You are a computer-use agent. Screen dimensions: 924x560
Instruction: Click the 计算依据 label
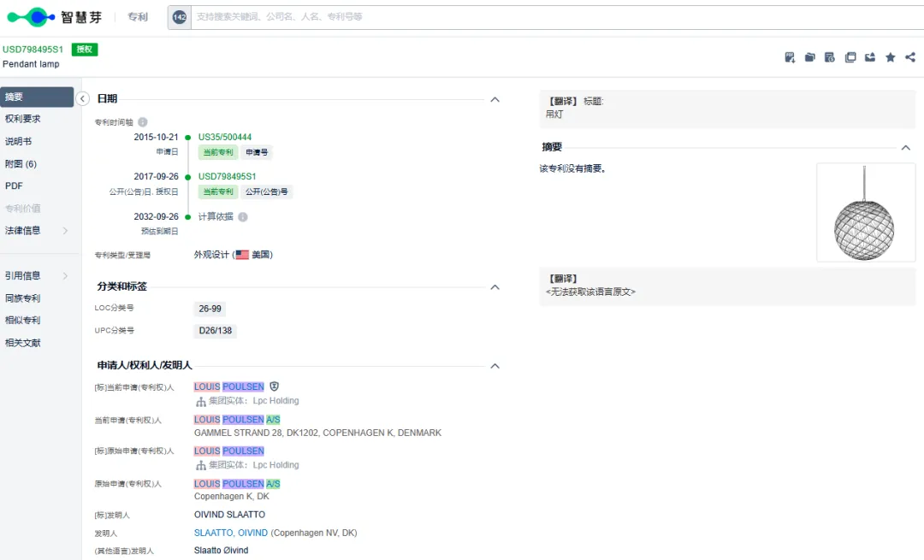click(216, 216)
